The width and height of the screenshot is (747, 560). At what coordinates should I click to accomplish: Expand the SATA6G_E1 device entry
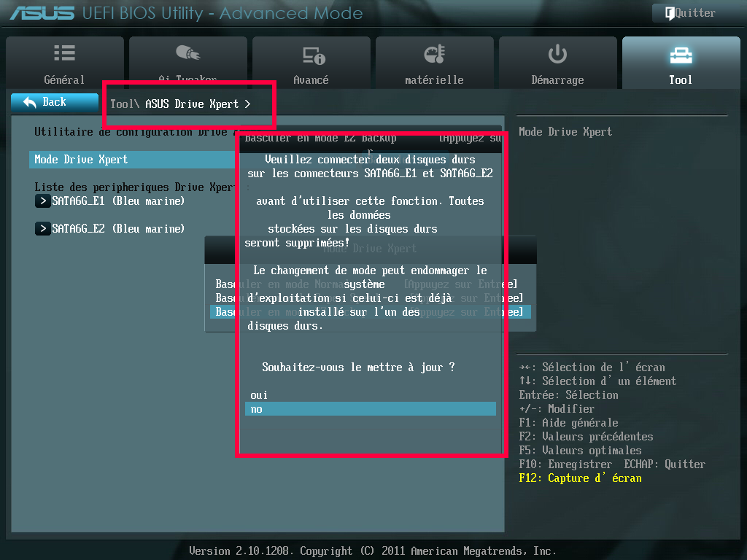click(42, 201)
